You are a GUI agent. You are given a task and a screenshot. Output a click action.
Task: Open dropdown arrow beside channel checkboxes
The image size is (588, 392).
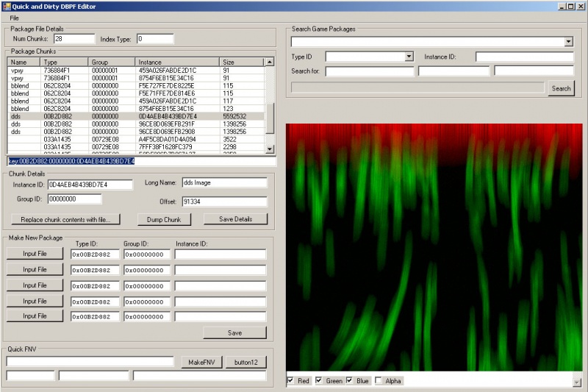pyautogui.click(x=576, y=382)
